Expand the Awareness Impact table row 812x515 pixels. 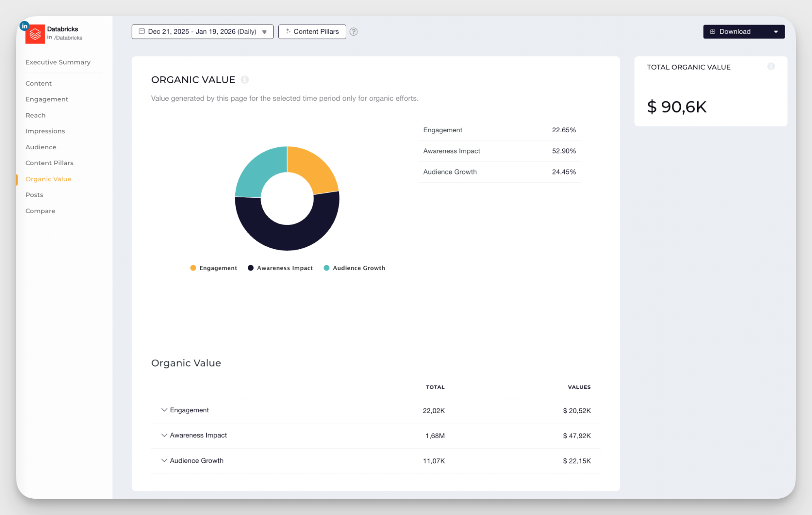[164, 435]
